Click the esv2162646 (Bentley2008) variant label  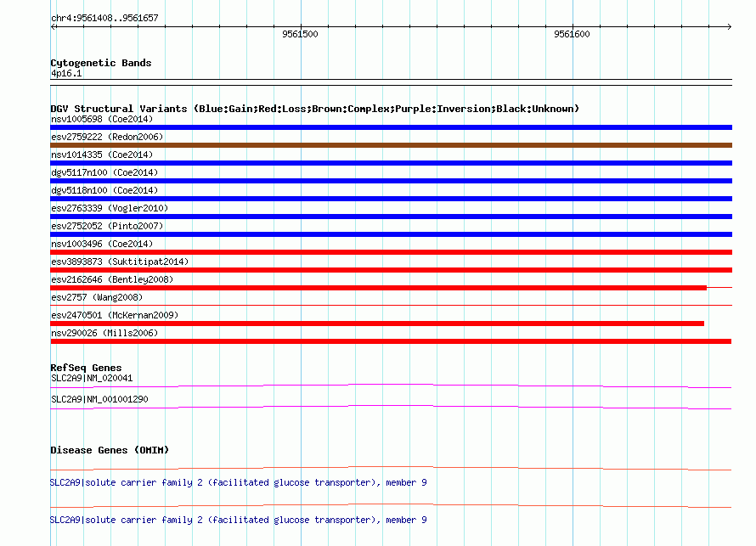coord(112,279)
